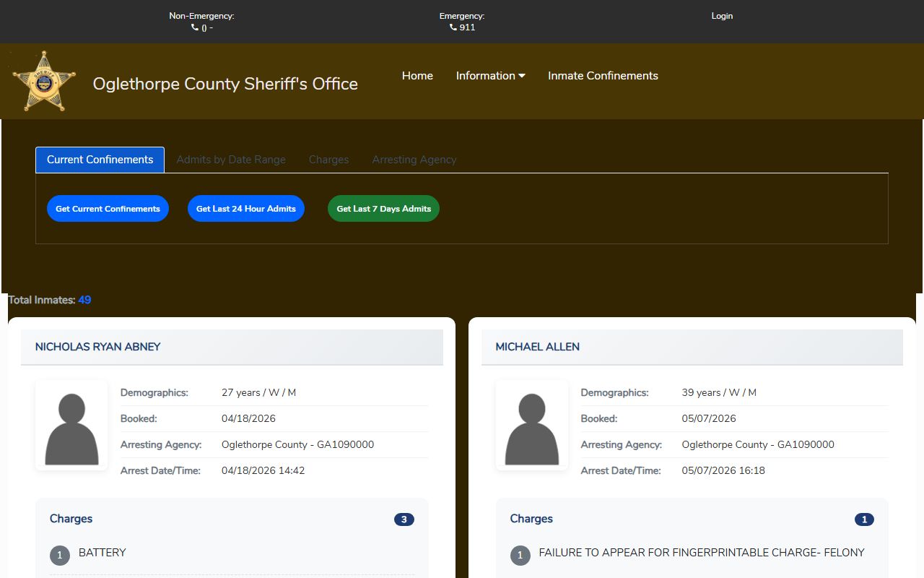924x578 pixels.
Task: Switch to the Arresting Agency tab
Action: pos(414,160)
